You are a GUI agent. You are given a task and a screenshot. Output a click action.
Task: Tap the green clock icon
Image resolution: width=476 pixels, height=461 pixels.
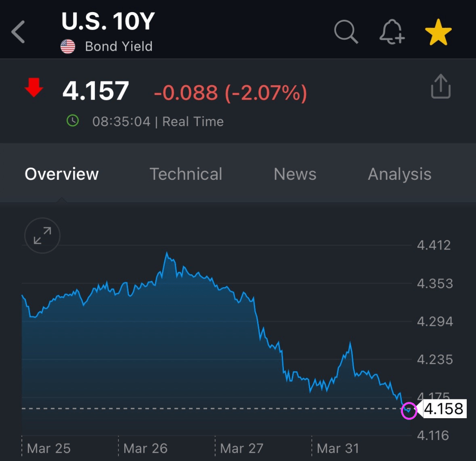(x=73, y=121)
